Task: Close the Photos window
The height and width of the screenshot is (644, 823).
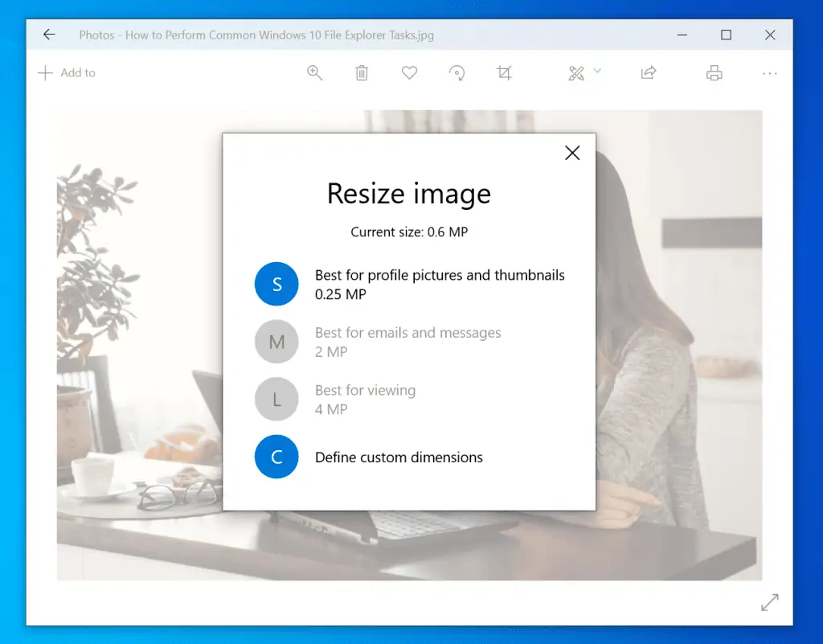Action: tap(770, 35)
